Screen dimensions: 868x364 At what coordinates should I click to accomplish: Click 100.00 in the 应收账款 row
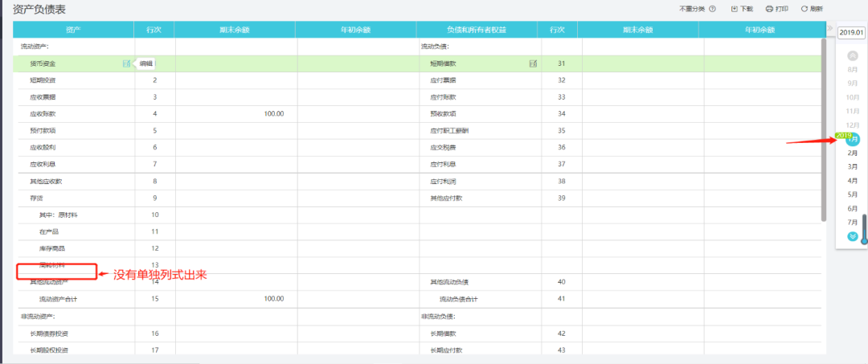pos(274,114)
